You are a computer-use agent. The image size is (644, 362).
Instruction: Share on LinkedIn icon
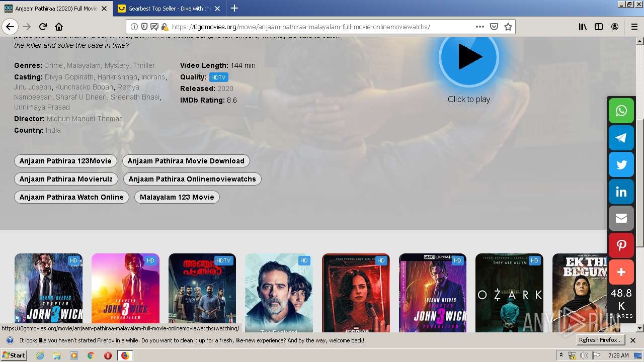[x=621, y=192]
